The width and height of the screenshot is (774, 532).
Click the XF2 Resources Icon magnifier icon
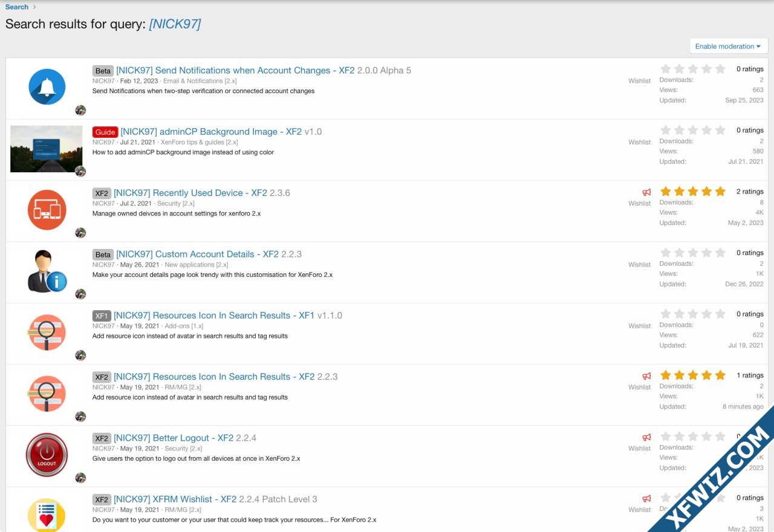pos(47,394)
